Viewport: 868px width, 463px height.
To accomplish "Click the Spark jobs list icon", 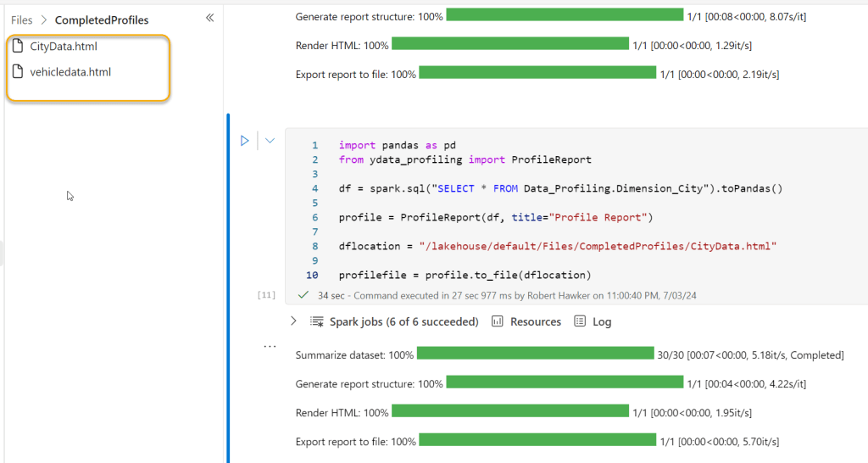I will point(317,321).
